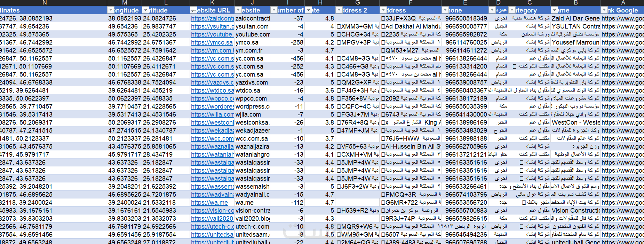Viewport: 644px width, 244px height.
Task: Open the Website column filter in column J
Action: (238, 10)
